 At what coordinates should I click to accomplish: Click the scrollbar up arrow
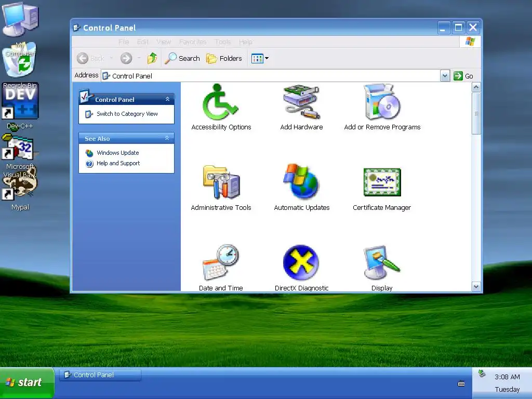click(476, 87)
